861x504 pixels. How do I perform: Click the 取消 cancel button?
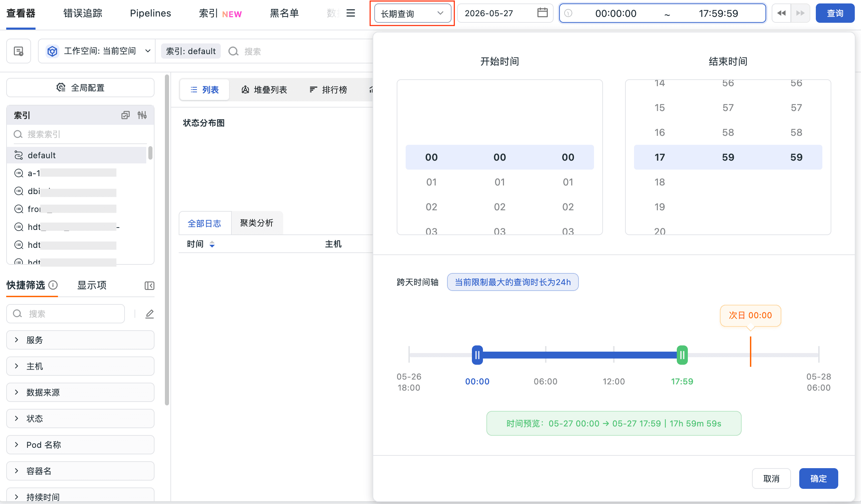(771, 478)
